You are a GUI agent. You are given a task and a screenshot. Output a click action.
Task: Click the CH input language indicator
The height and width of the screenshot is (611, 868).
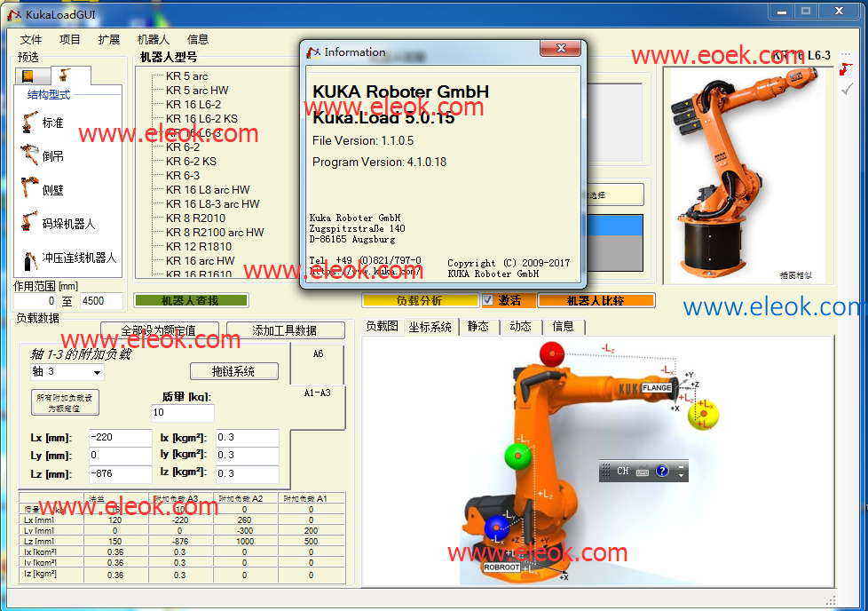[x=623, y=471]
